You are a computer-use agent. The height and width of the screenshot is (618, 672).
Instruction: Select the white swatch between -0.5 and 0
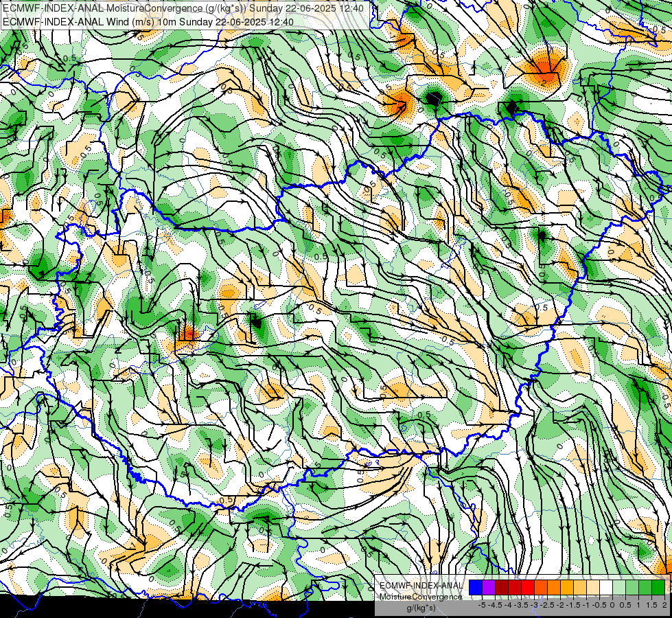[606, 588]
